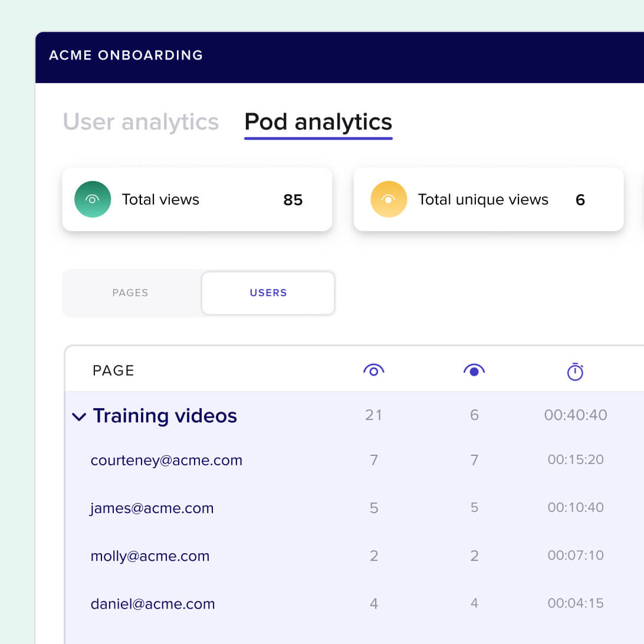
Task: Click the total views eye icon column header
Action: point(374,370)
